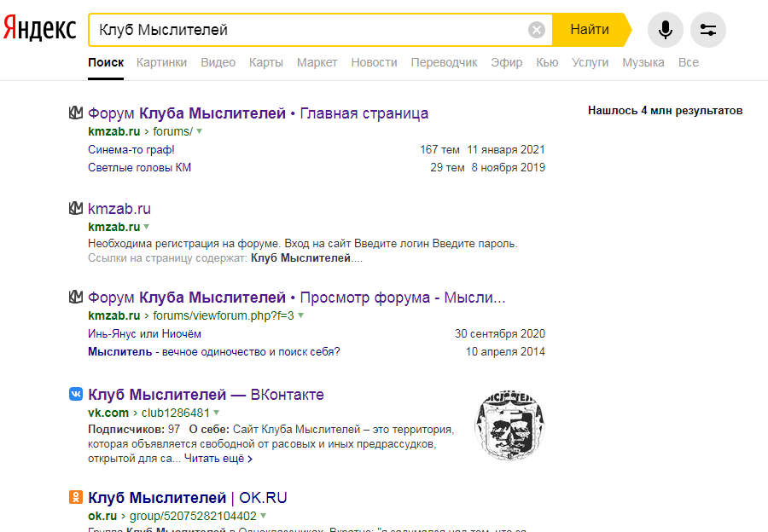Click the '11 января 2021' date
Image resolution: width=768 pixels, height=532 pixels.
point(506,150)
